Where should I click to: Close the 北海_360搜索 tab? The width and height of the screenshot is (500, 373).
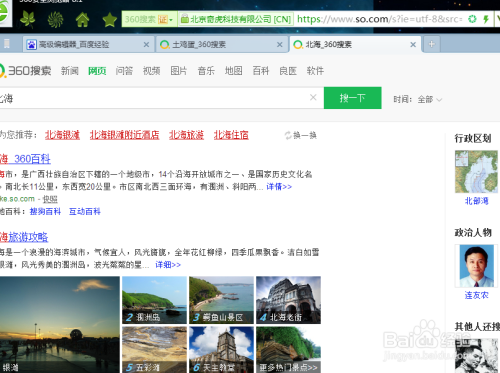point(413,45)
